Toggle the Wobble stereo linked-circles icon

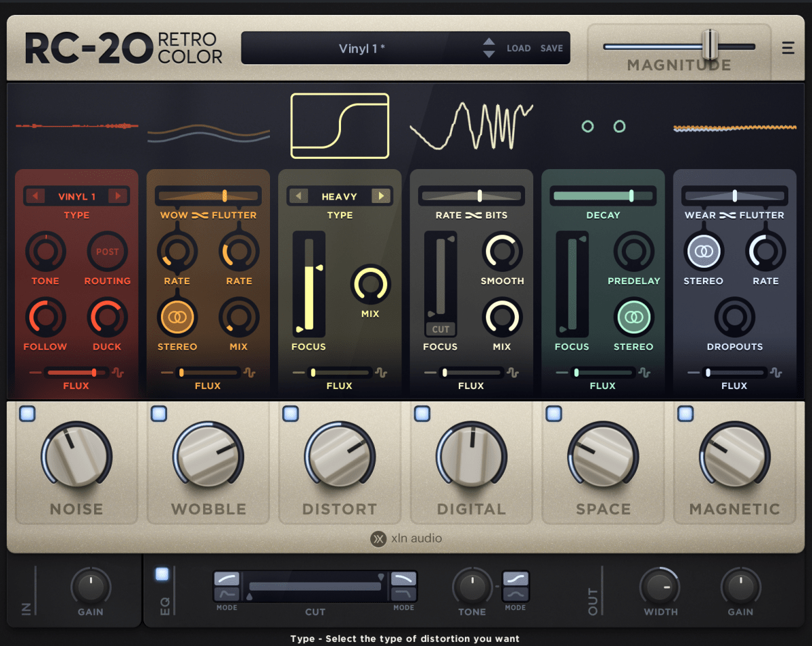click(x=177, y=317)
